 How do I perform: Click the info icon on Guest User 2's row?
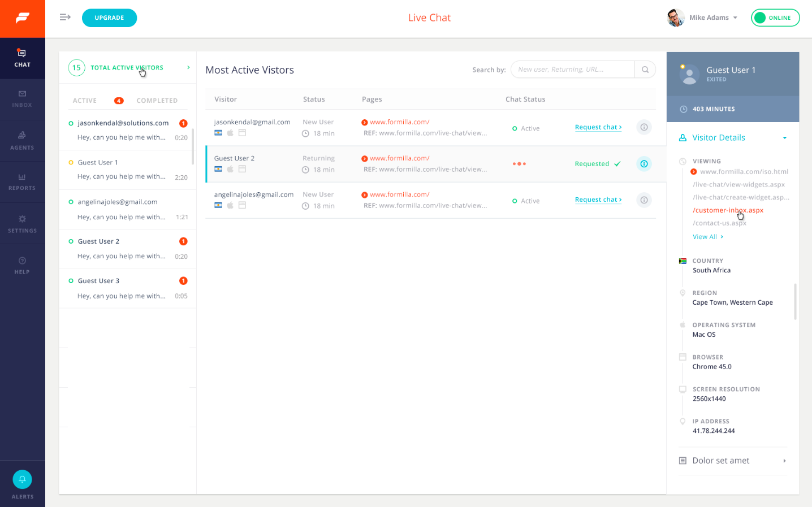(643, 163)
